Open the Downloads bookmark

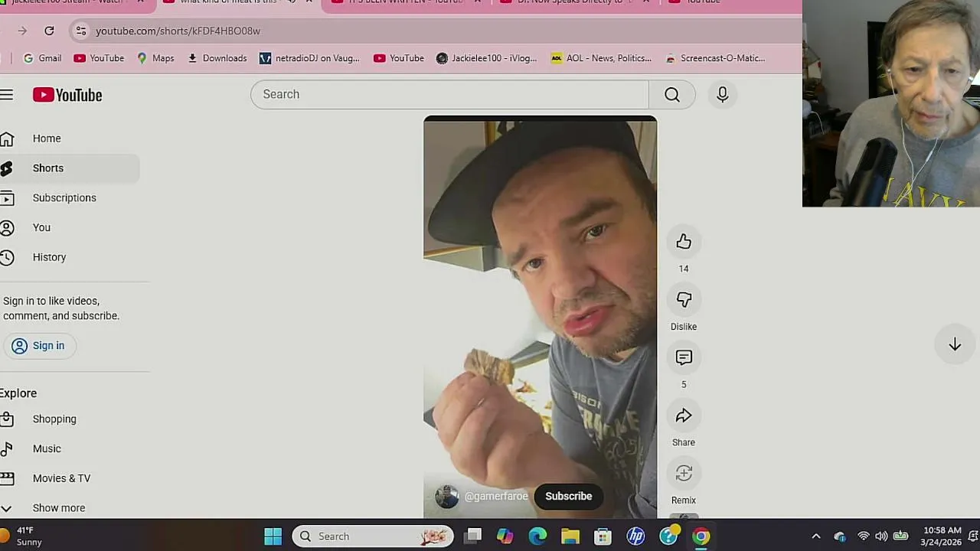[217, 58]
